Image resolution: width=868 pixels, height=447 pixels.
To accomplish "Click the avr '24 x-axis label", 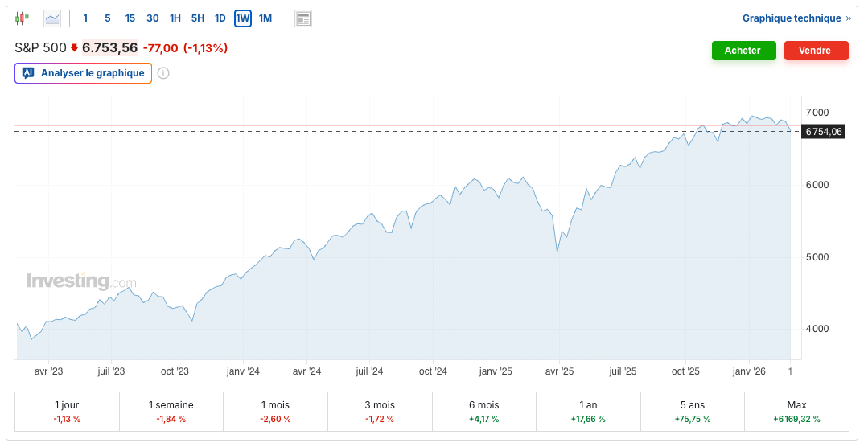I will click(306, 371).
